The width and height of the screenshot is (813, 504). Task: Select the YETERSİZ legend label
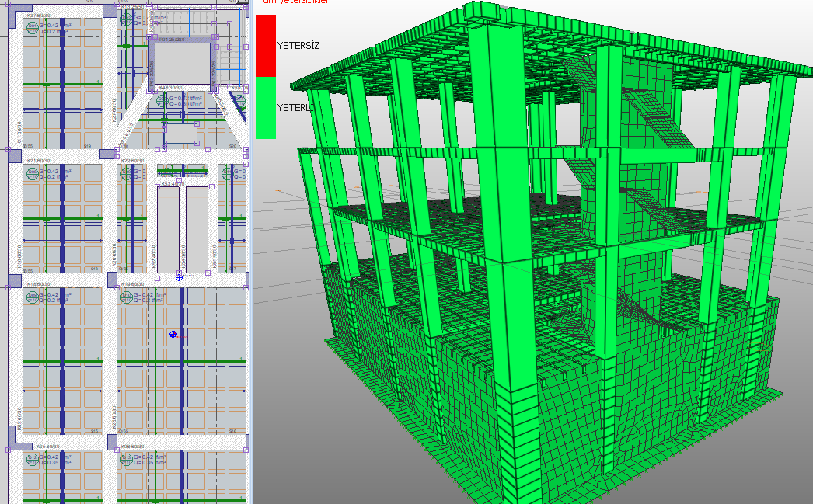tap(298, 46)
